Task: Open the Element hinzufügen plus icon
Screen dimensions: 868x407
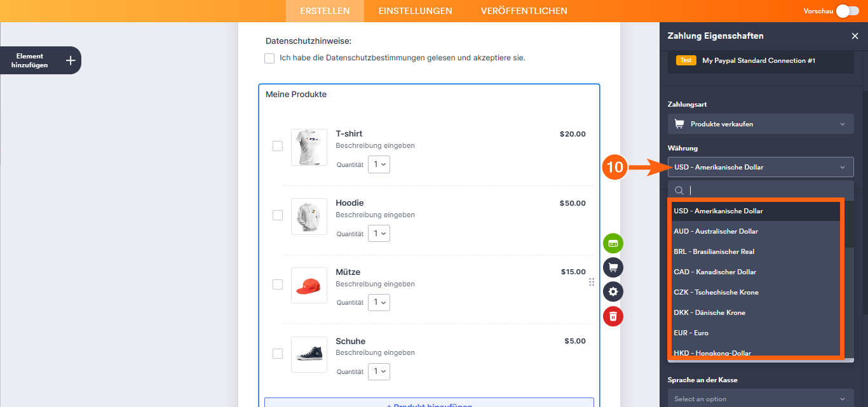Action: pos(72,60)
